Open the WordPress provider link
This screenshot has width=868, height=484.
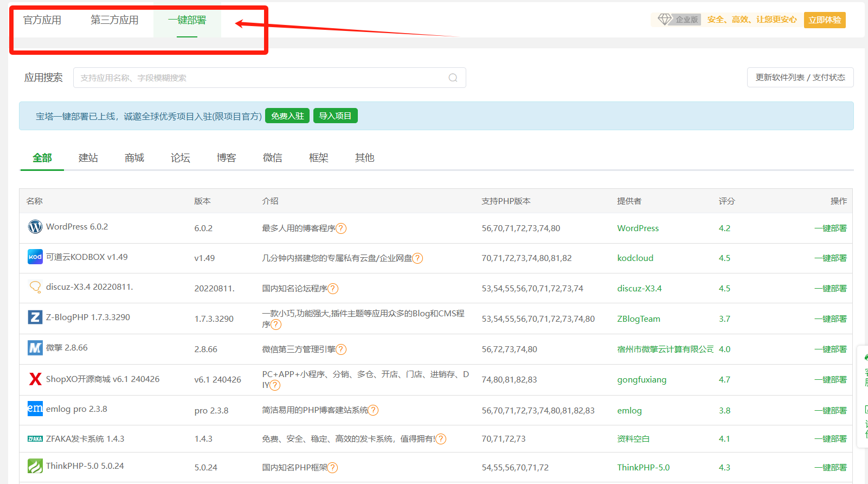(638, 228)
